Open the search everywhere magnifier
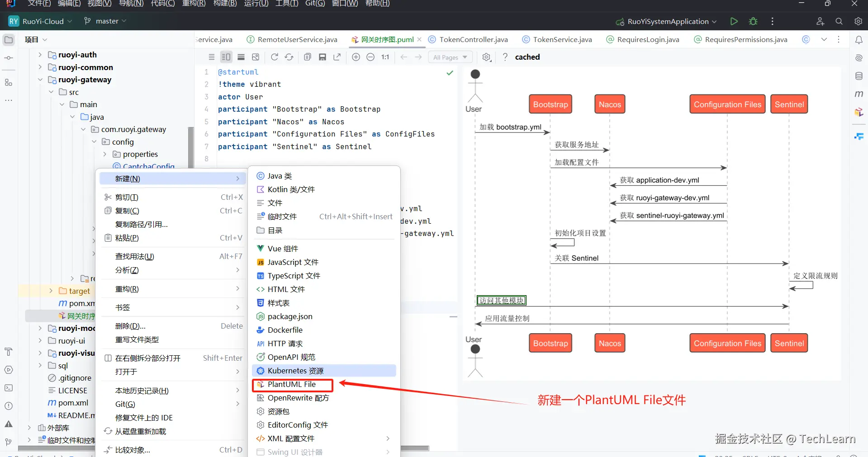Viewport: 868px width, 457px height. [x=839, y=21]
